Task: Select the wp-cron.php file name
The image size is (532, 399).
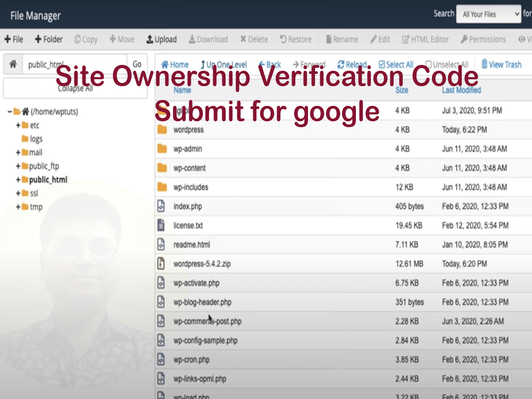Action: [192, 360]
